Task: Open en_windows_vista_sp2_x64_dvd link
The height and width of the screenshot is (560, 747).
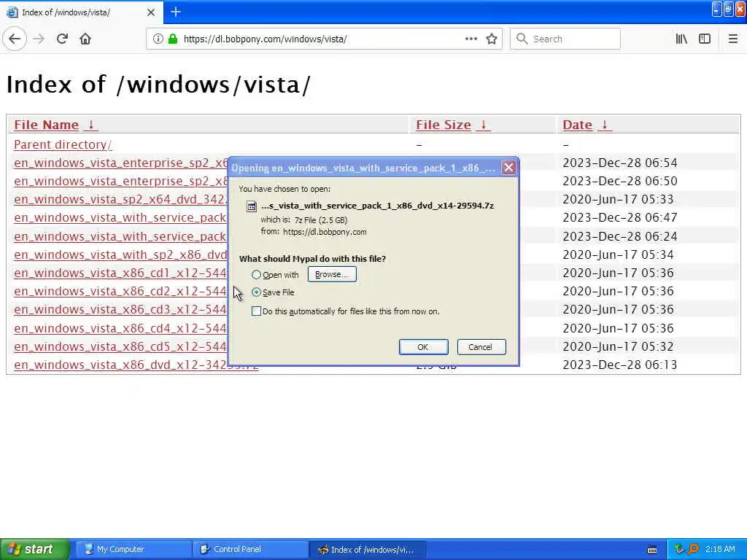Action: [120, 199]
